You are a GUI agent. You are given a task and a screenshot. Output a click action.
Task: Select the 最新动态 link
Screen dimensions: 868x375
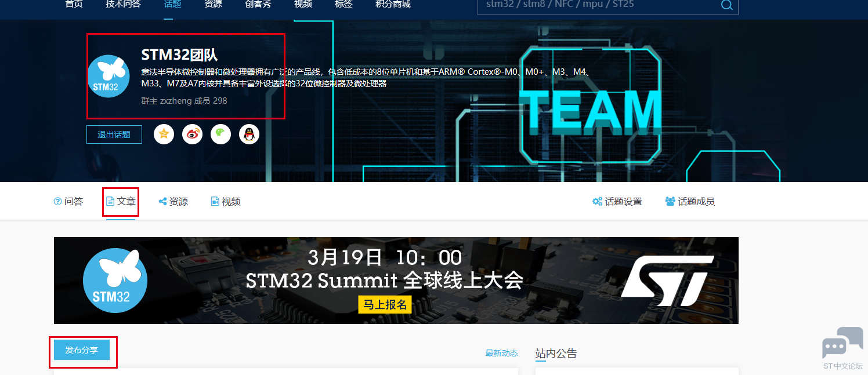[x=502, y=353]
